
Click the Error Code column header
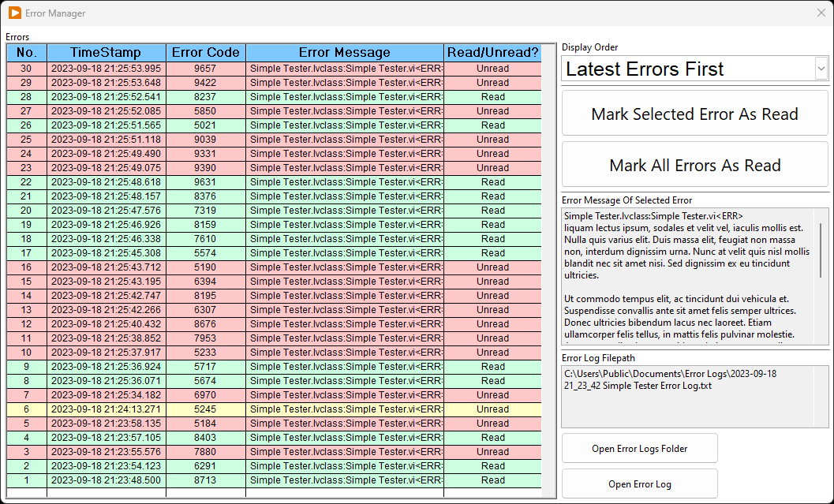(x=206, y=53)
